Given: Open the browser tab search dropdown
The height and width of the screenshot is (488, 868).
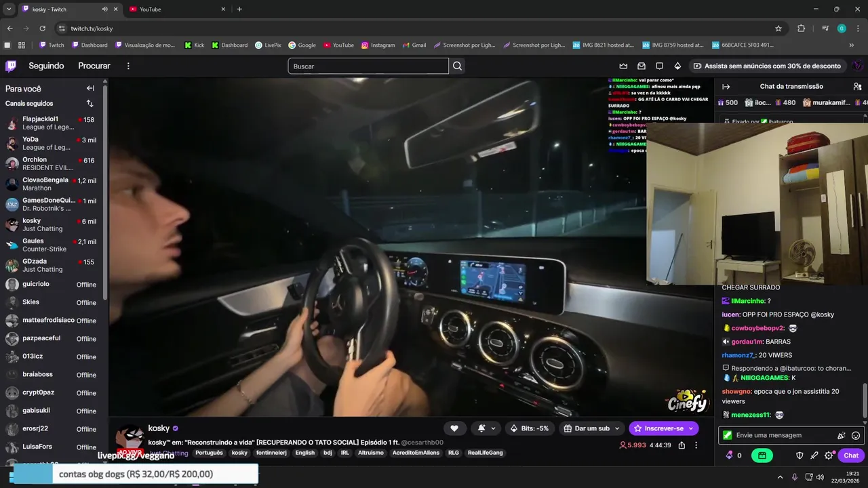Looking at the screenshot, I should (x=9, y=9).
